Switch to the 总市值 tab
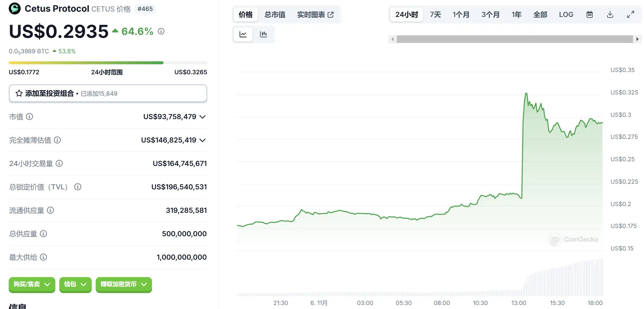Screen dimensions: 644x309 (x=275, y=14)
